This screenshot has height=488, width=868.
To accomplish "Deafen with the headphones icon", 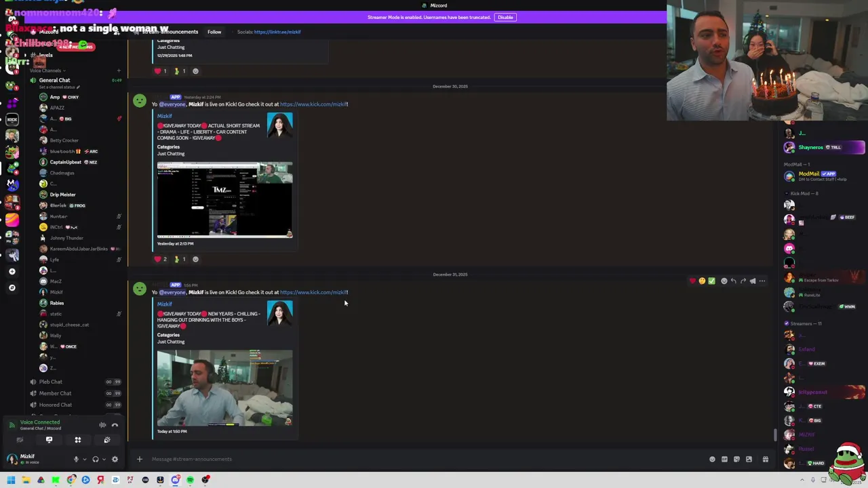I will (96, 459).
